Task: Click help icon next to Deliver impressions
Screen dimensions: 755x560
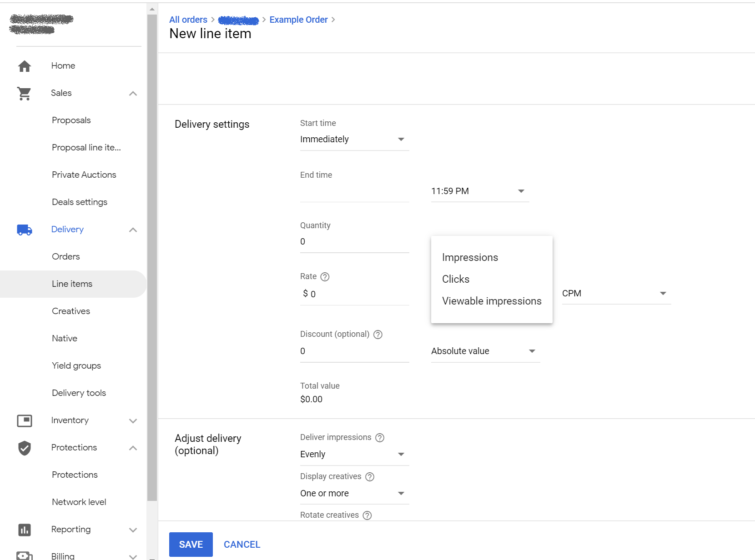Action: (x=380, y=438)
